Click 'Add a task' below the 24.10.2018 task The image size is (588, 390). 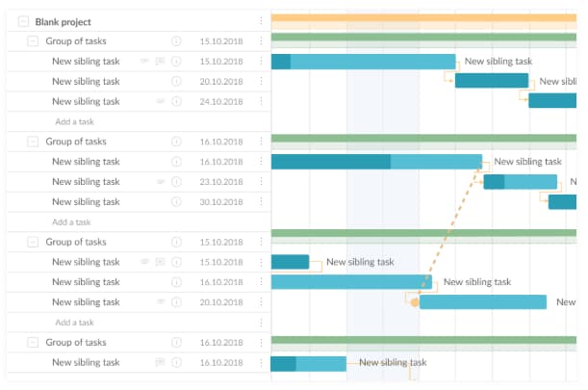[74, 121]
